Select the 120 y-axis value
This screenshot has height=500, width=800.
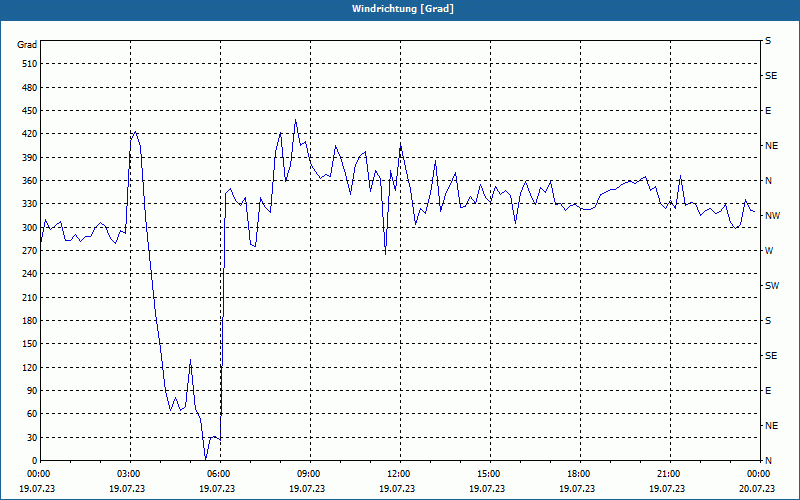(30, 367)
